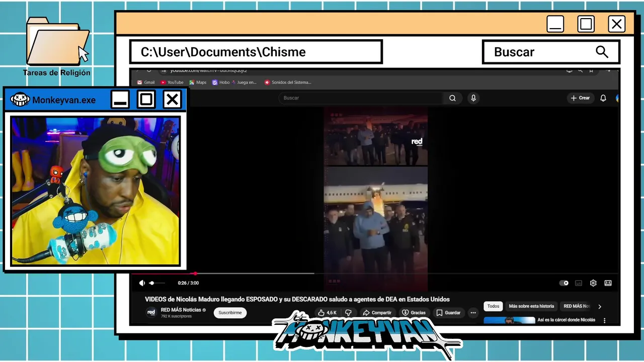Image resolution: width=644 pixels, height=362 pixels.
Task: Focus the YouTube Buscar search field
Action: [361, 98]
